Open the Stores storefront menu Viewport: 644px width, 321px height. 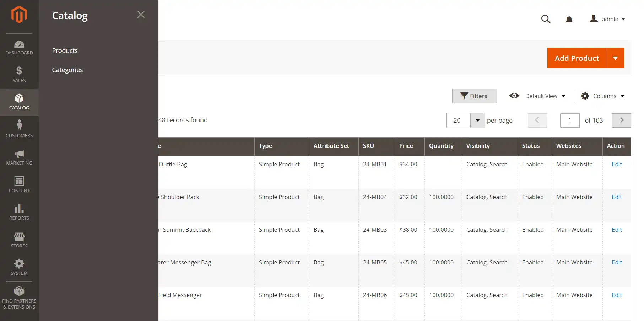(x=19, y=240)
